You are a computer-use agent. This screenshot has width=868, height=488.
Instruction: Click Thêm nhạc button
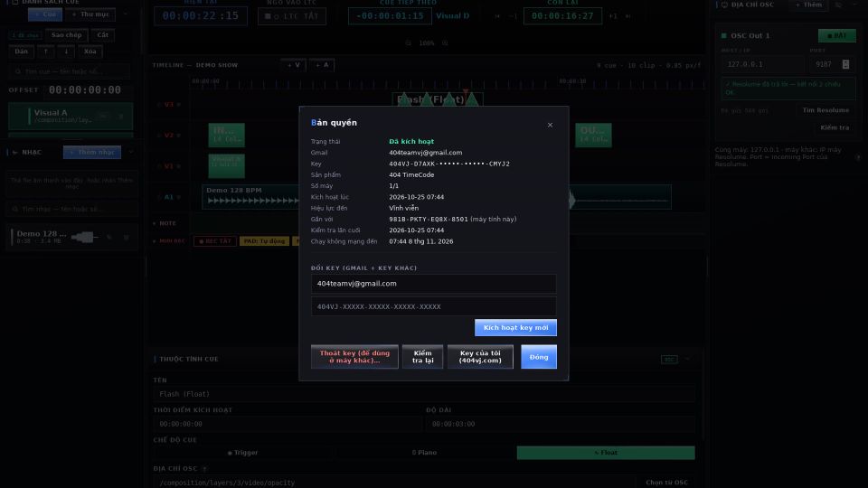(x=92, y=152)
